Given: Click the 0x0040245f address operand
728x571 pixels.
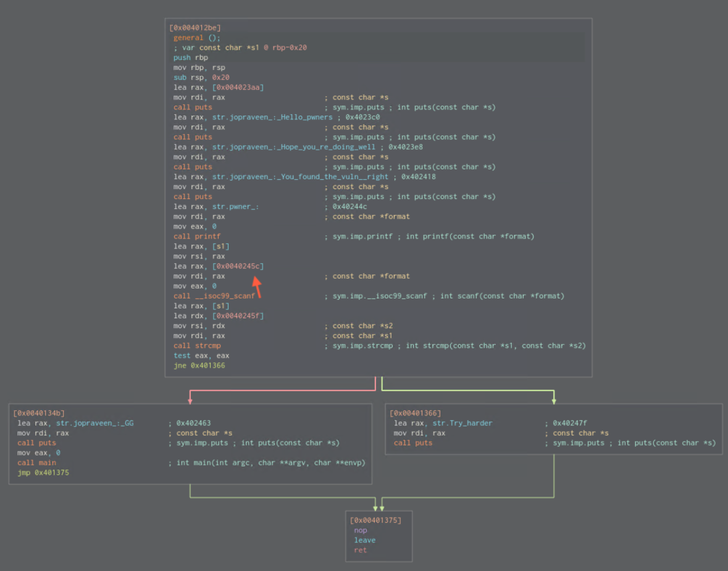Looking at the screenshot, I should point(238,316).
